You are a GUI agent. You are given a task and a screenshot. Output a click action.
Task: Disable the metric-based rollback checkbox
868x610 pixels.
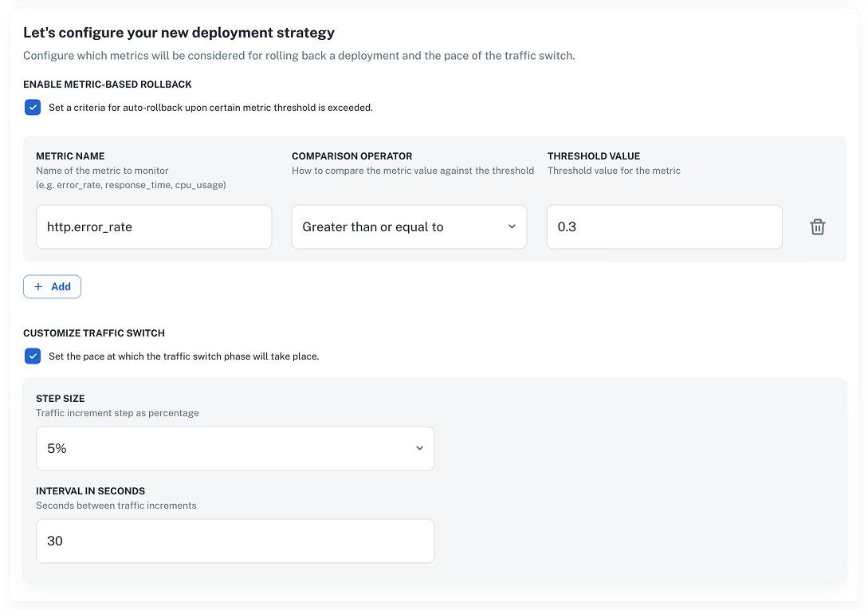(x=33, y=108)
